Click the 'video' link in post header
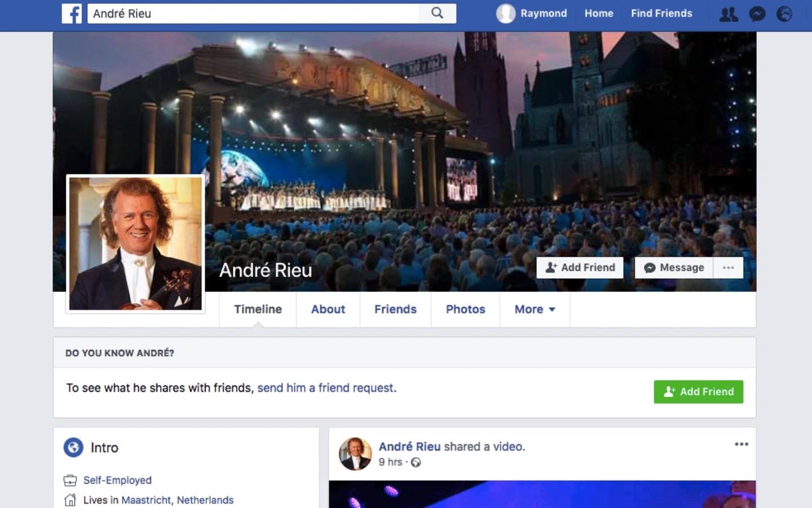 pyautogui.click(x=507, y=446)
